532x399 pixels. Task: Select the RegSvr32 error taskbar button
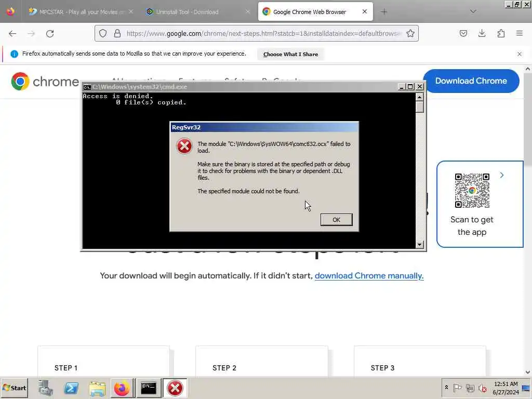point(175,388)
